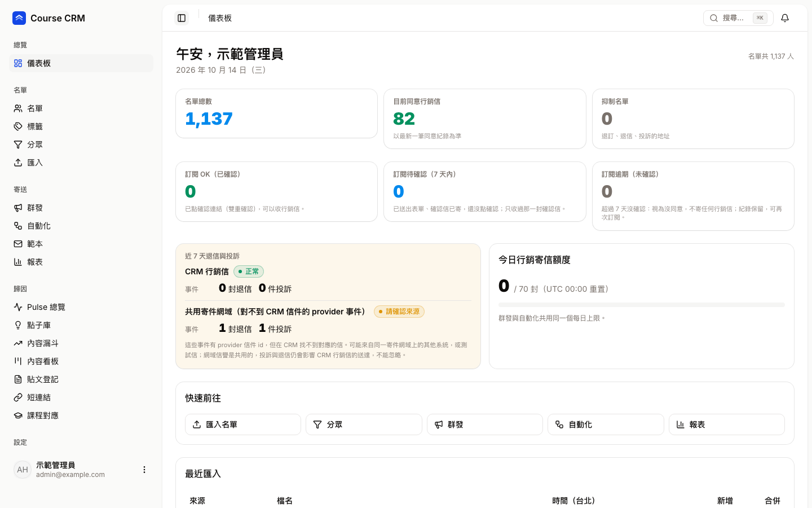The width and height of the screenshot is (812, 508).
Task: Open 內容看板 in sidebar
Action: [x=81, y=361]
